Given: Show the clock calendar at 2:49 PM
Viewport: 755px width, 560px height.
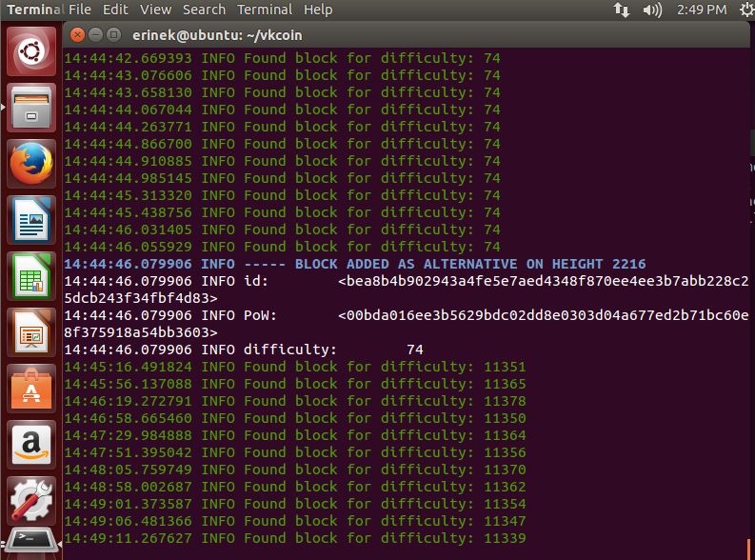Looking at the screenshot, I should tap(702, 10).
